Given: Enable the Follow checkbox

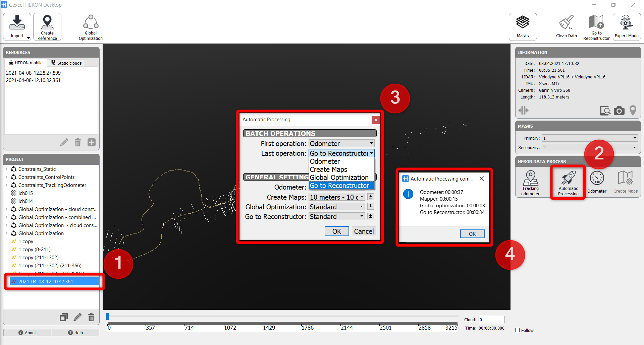Looking at the screenshot, I should click(x=518, y=330).
